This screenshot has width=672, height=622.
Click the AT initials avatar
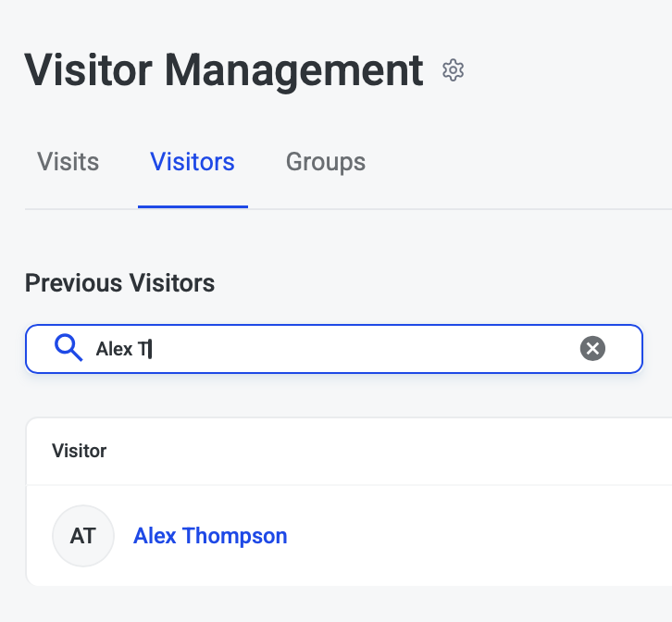click(82, 536)
